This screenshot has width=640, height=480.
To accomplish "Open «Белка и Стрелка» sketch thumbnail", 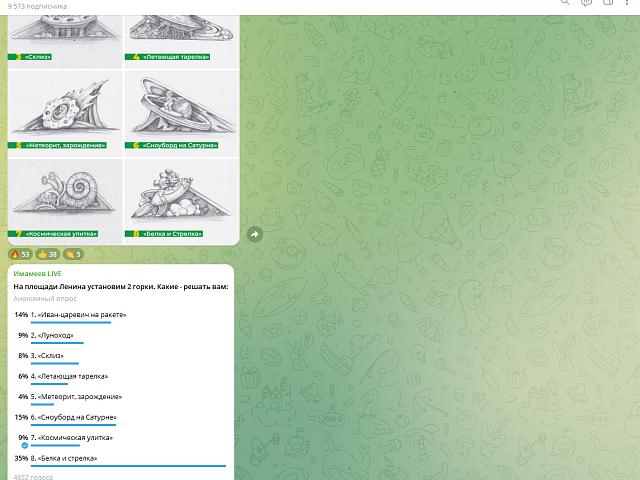I will (x=181, y=200).
